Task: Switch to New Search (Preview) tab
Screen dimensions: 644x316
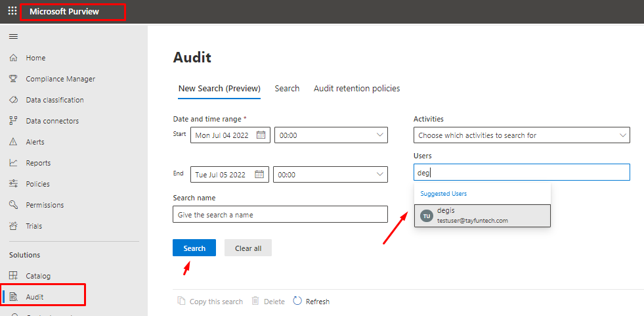Action: coord(219,88)
